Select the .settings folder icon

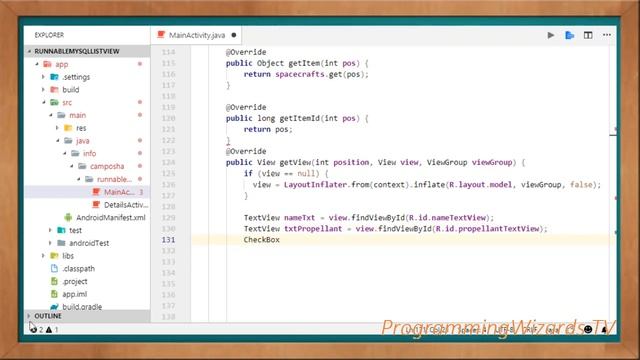click(54, 77)
